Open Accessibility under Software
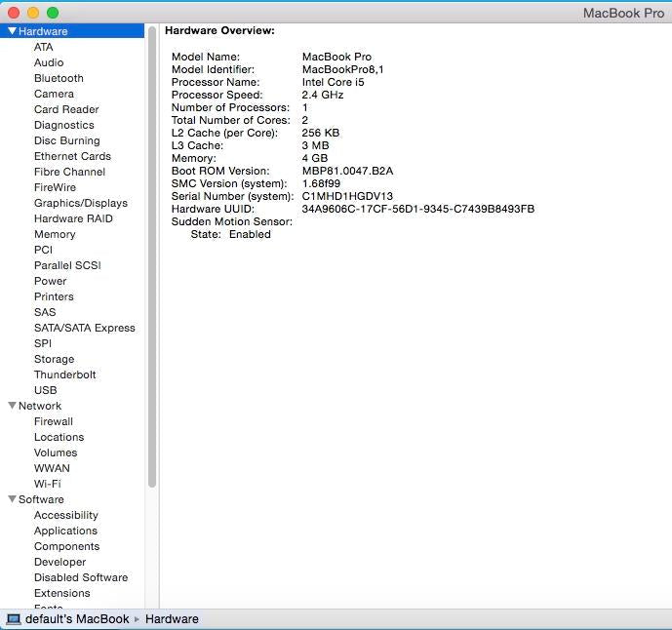 point(66,515)
